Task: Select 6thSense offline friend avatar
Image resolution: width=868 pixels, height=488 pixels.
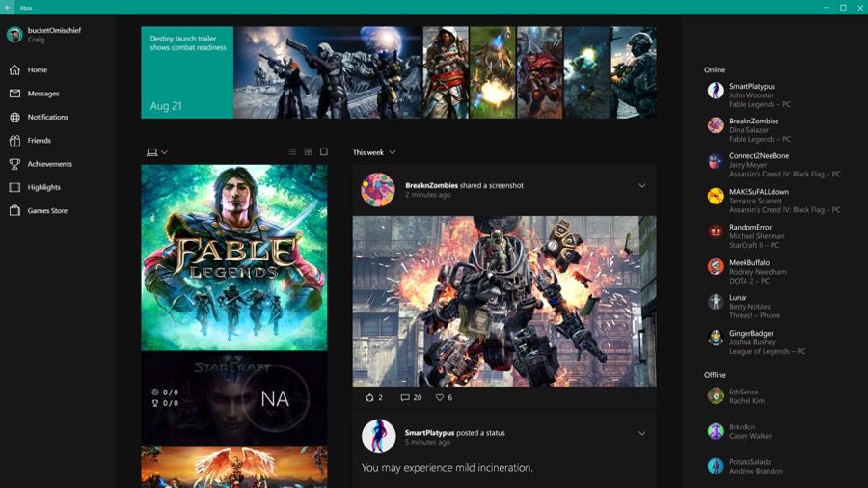Action: click(716, 396)
